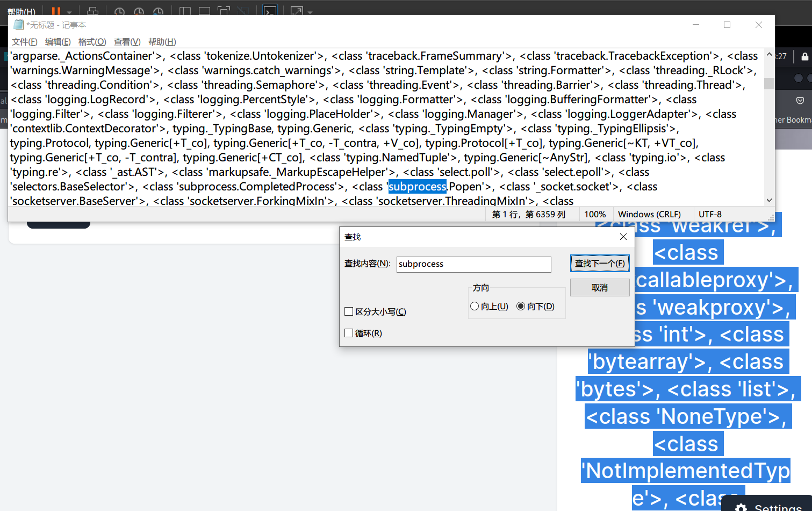Click '100%' zoom in status bar
The image size is (812, 511).
[x=595, y=214]
